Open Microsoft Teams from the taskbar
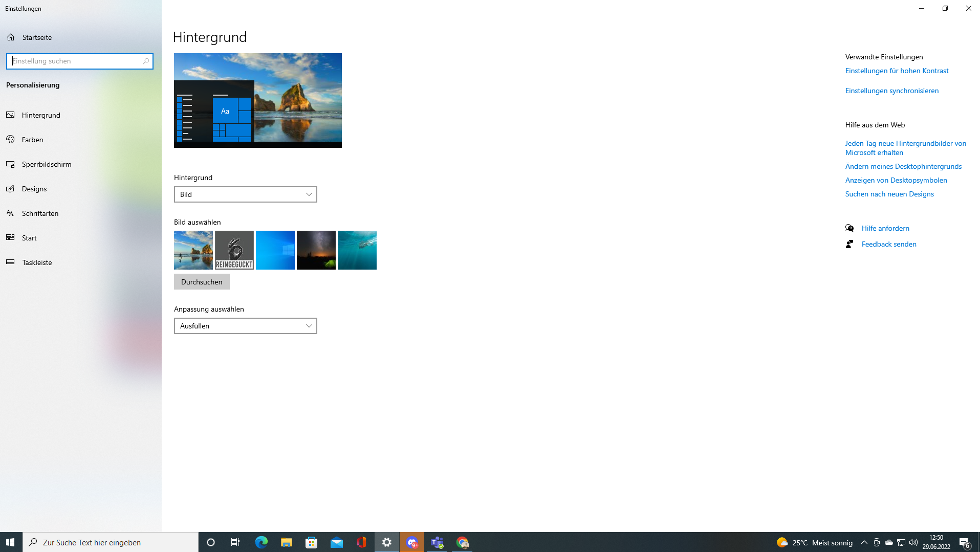 [x=437, y=542]
